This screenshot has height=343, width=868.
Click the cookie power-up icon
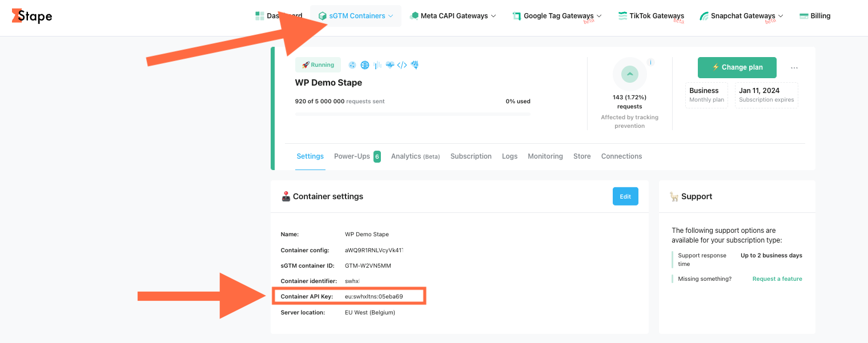click(x=352, y=65)
